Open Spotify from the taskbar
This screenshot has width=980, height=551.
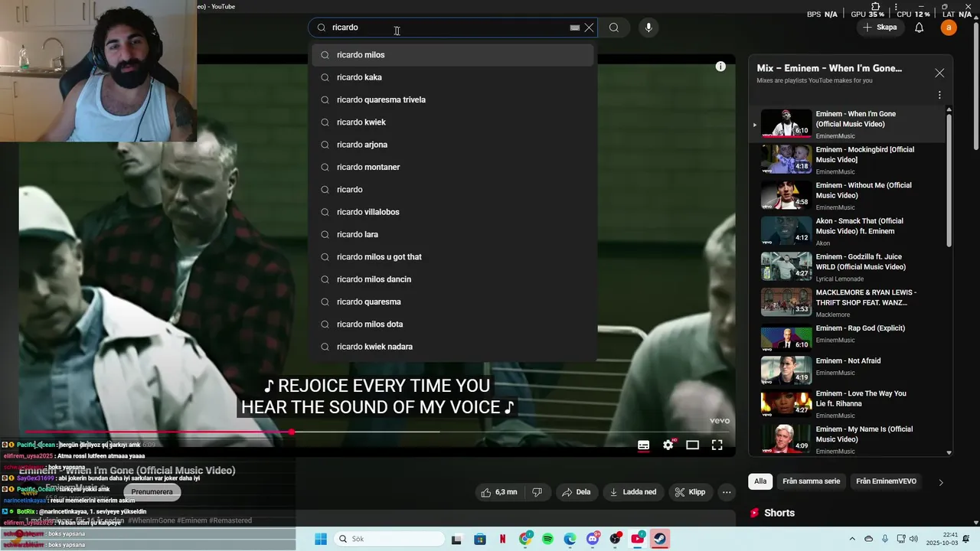[x=547, y=539]
